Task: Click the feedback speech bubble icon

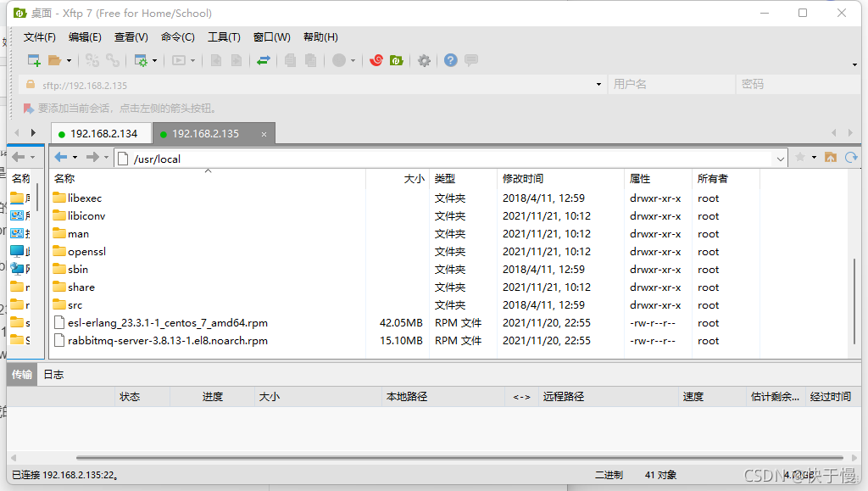Action: (x=471, y=60)
